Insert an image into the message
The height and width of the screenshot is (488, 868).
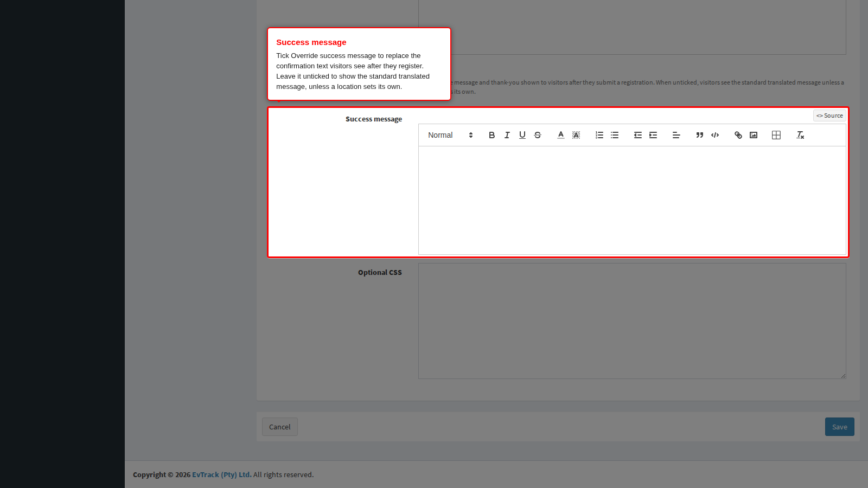tap(753, 135)
